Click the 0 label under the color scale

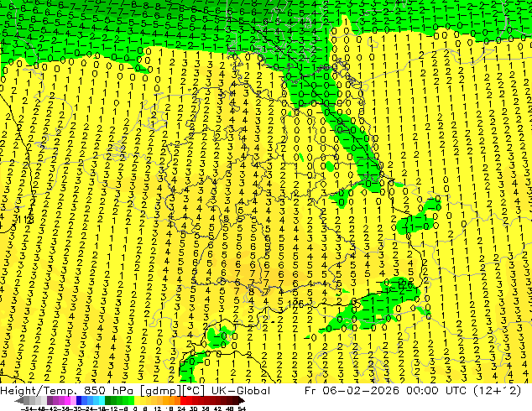135,408
